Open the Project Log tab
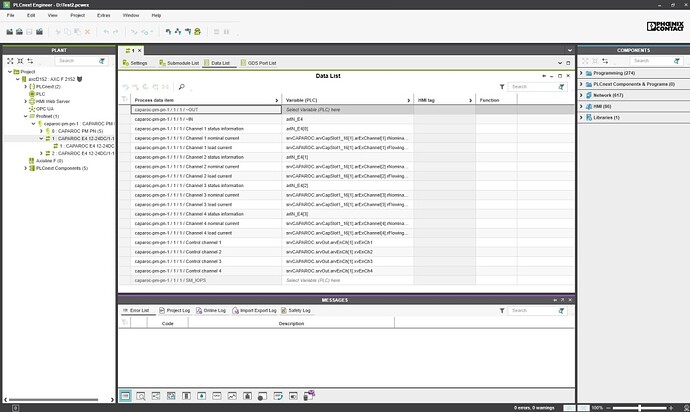 pos(174,310)
